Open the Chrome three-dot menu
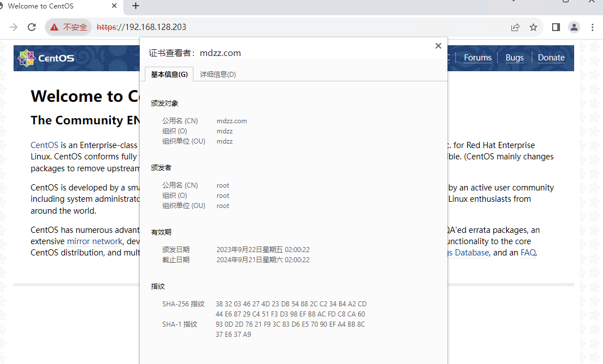Screen dimensions: 603x364 (592, 27)
